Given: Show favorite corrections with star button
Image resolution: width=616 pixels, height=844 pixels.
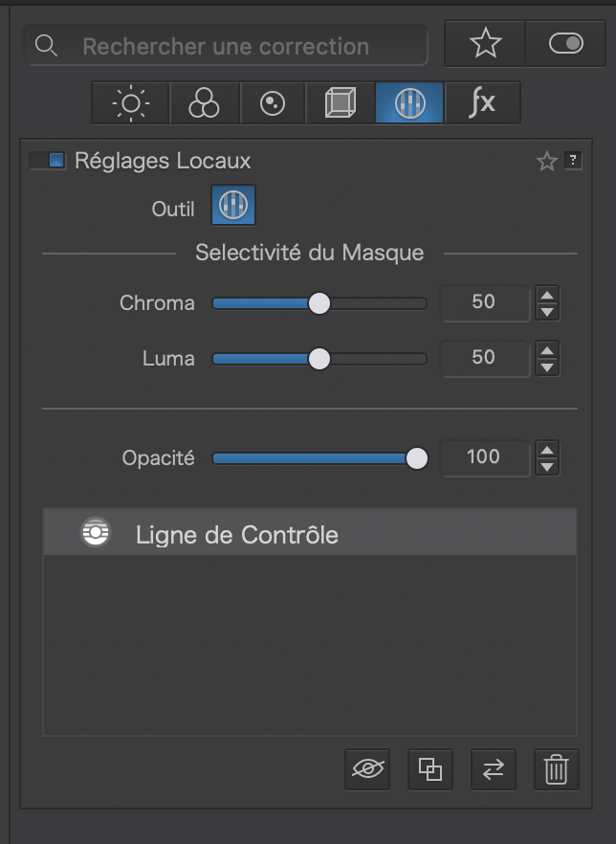Looking at the screenshot, I should click(x=485, y=44).
